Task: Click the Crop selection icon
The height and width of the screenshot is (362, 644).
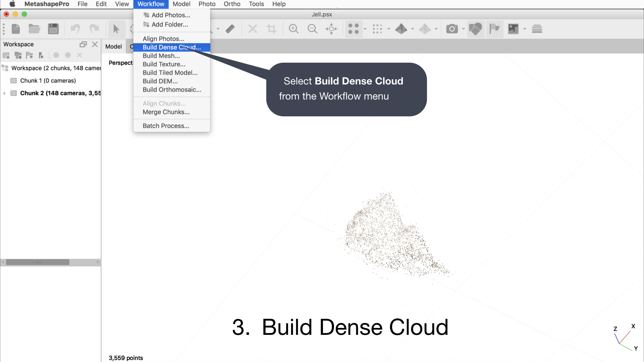Action: click(271, 29)
